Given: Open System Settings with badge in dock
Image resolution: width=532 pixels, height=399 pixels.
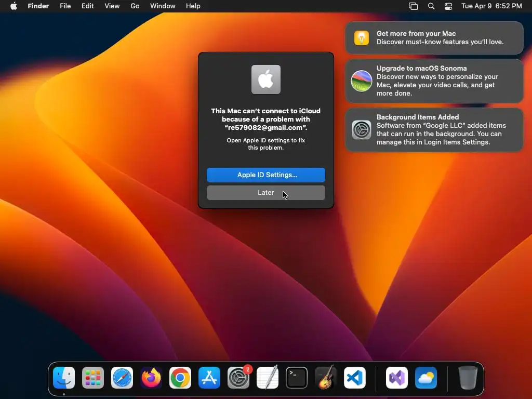Looking at the screenshot, I should 238,377.
